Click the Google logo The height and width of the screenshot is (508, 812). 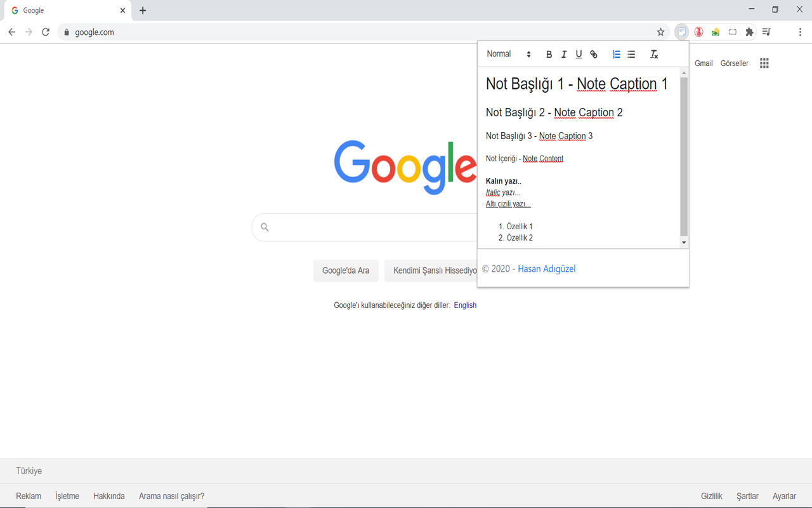click(405, 167)
